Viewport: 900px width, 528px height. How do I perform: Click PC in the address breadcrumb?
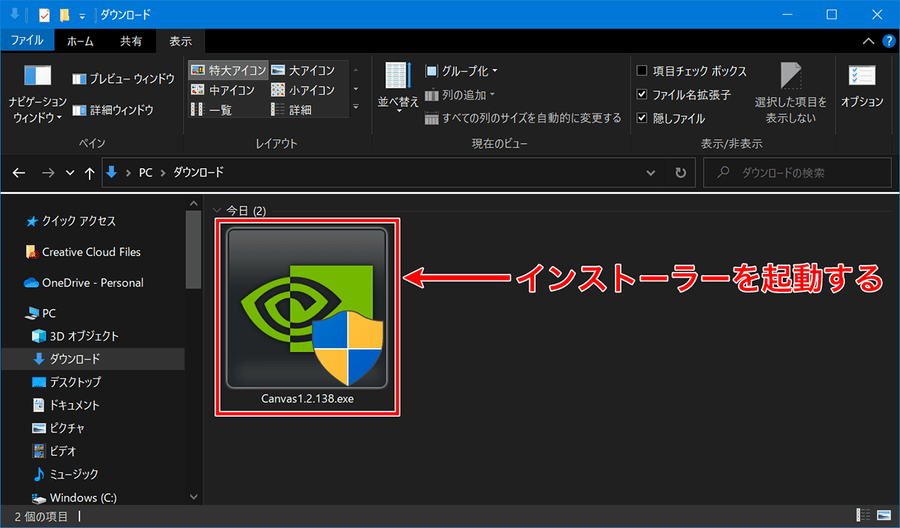pos(146,173)
